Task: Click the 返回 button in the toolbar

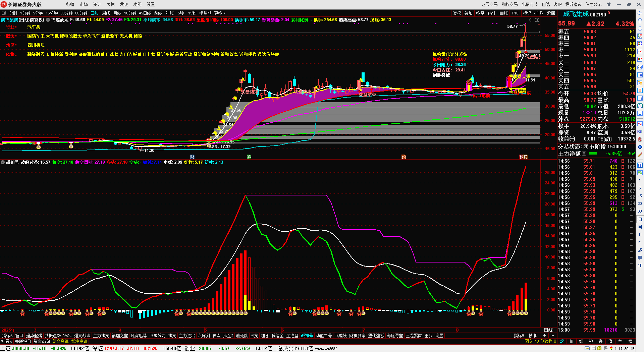Action: coord(551,13)
